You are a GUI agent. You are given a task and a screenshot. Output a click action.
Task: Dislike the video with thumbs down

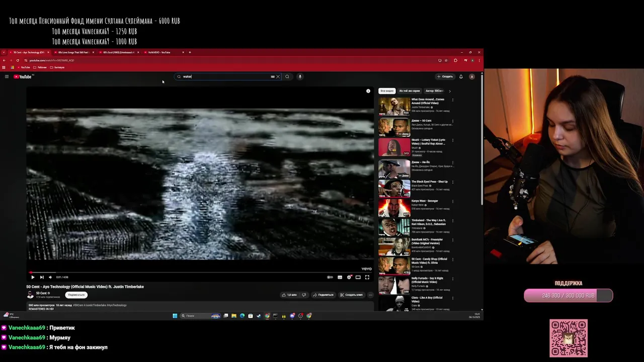pyautogui.click(x=304, y=295)
